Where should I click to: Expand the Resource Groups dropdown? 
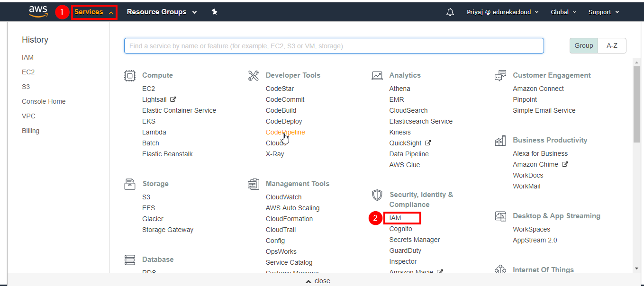tap(162, 12)
